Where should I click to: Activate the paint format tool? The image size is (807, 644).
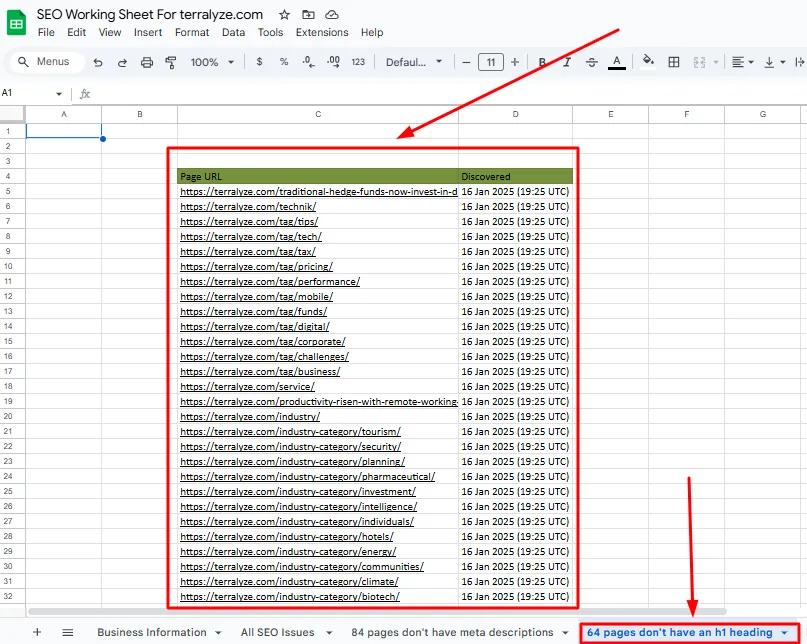click(x=171, y=62)
